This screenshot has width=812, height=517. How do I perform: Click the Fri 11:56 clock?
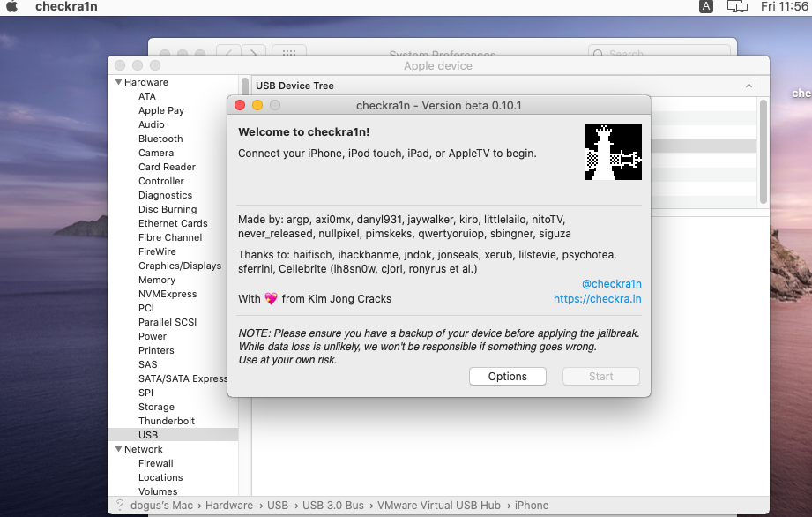(784, 6)
